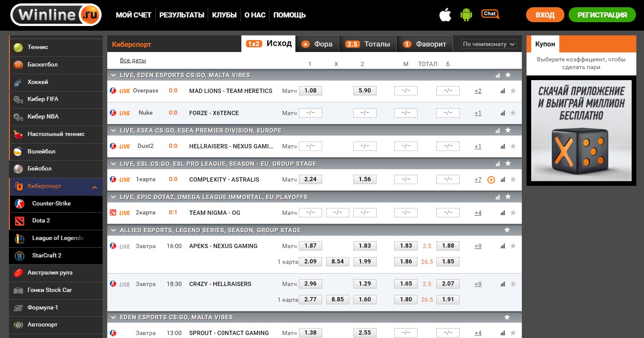The height and width of the screenshot is (338, 644).
Task: Open the Android app download icon
Action: point(467,15)
